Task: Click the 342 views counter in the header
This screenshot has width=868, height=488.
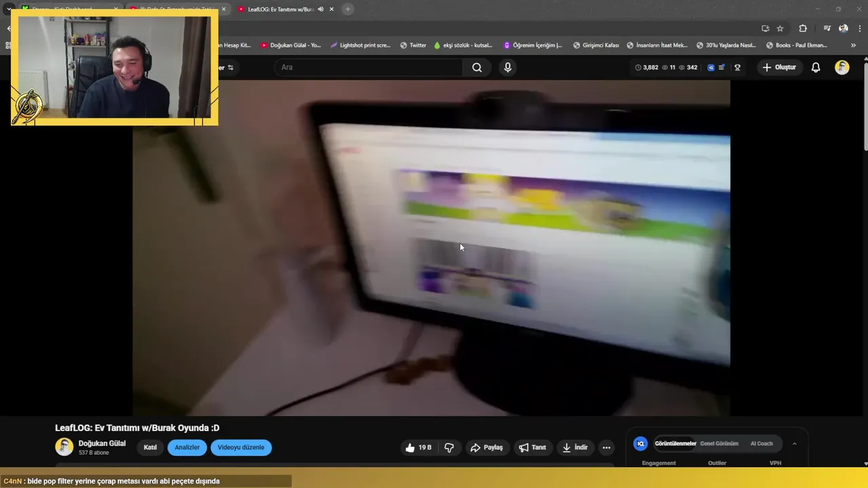Action: point(688,67)
